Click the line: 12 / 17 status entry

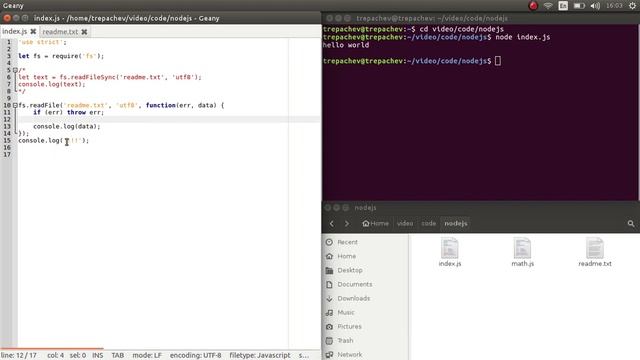click(19, 355)
